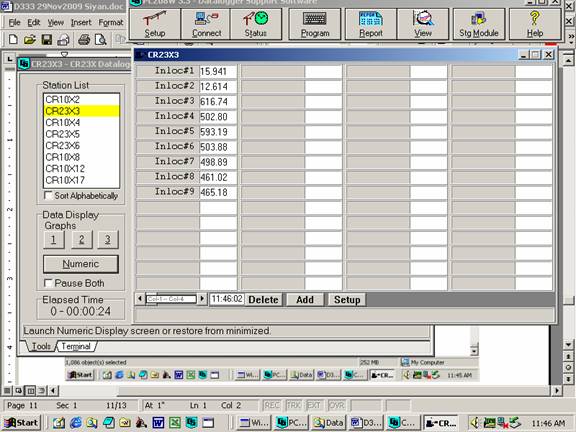This screenshot has width=576, height=432.
Task: Open the Status clock tool
Action: (256, 24)
